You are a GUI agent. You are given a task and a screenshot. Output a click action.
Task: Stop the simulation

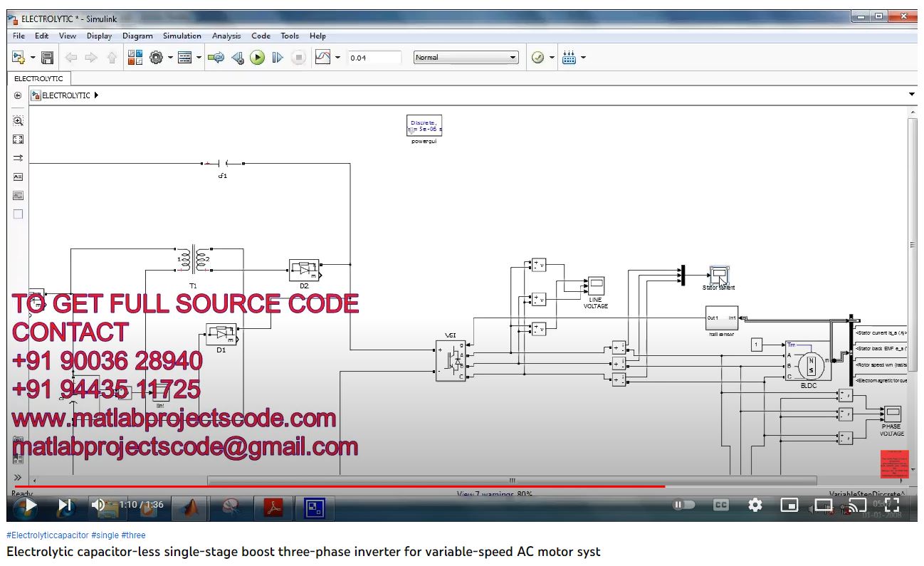[x=299, y=58]
